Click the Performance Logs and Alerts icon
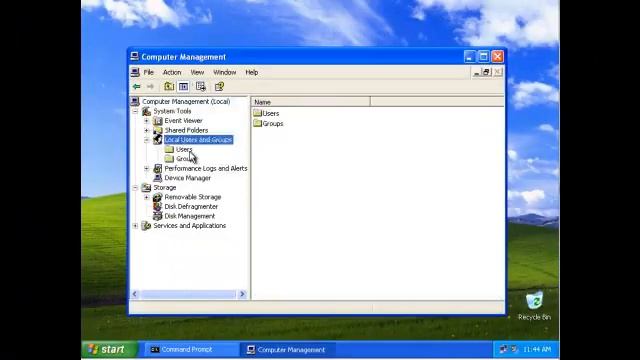This screenshot has height=360, width=640. 158,169
